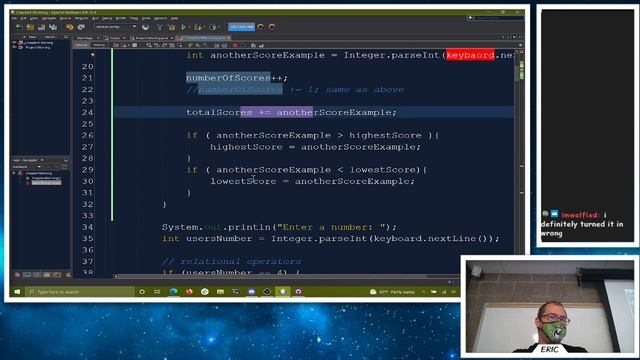
Task: Run the project with the green play icon
Action: point(184,27)
